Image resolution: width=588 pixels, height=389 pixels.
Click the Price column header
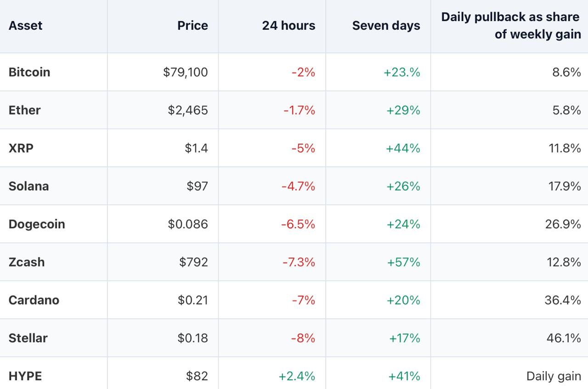click(192, 26)
